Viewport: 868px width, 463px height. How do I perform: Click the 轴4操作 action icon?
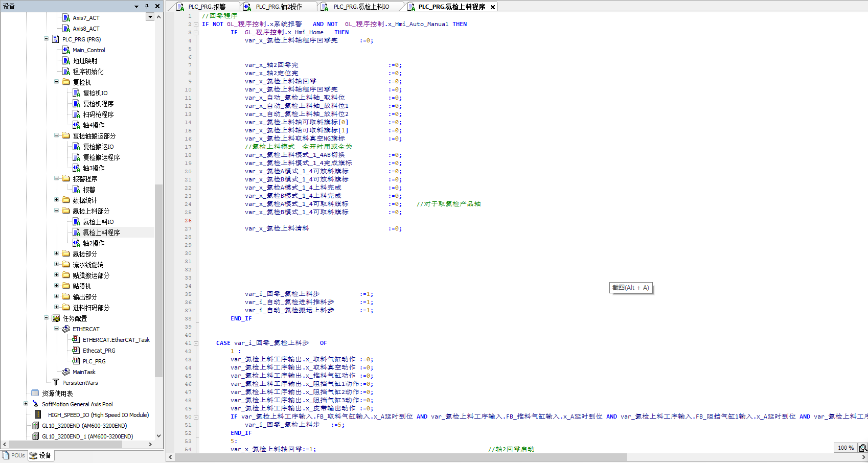pos(76,125)
